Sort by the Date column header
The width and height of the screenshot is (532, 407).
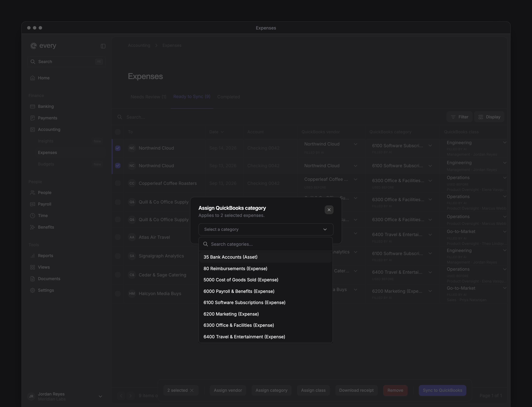(x=216, y=132)
